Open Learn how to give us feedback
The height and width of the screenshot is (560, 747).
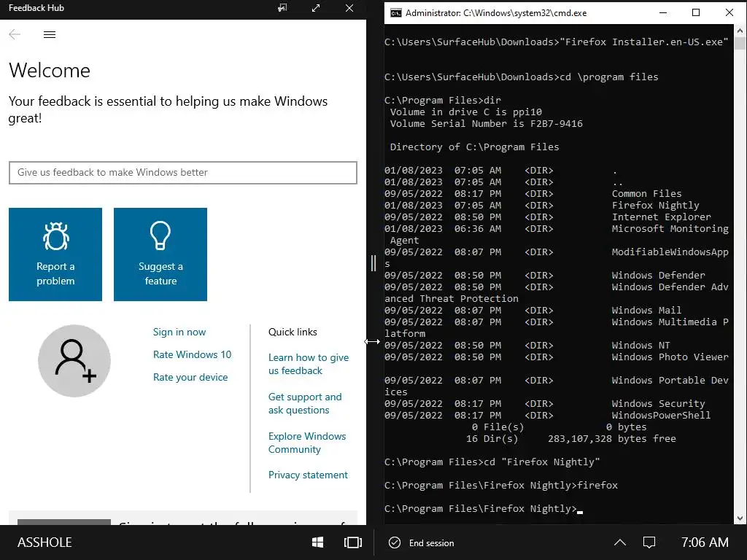[309, 364]
